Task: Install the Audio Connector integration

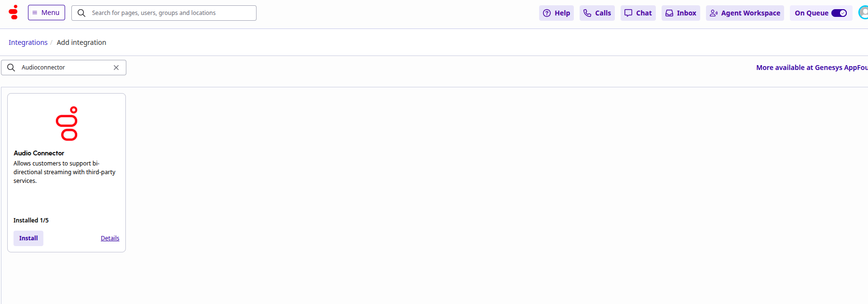Action: click(28, 238)
